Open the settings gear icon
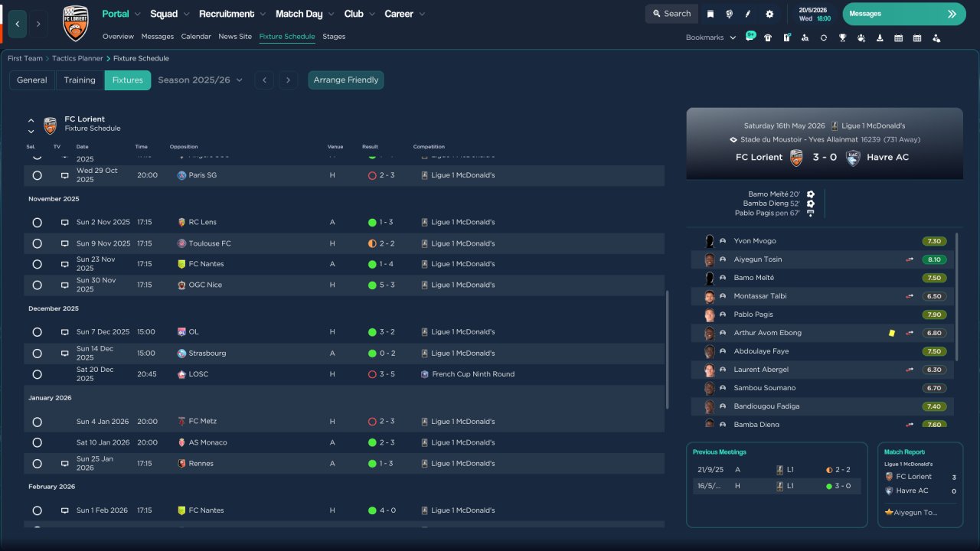Screen dimensions: 980x551 click(769, 14)
